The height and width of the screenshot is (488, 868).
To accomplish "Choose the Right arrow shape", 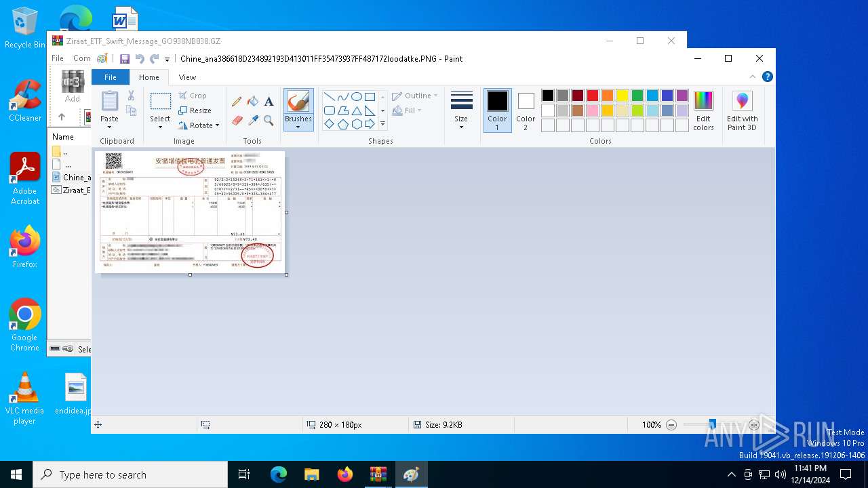I will 370,124.
